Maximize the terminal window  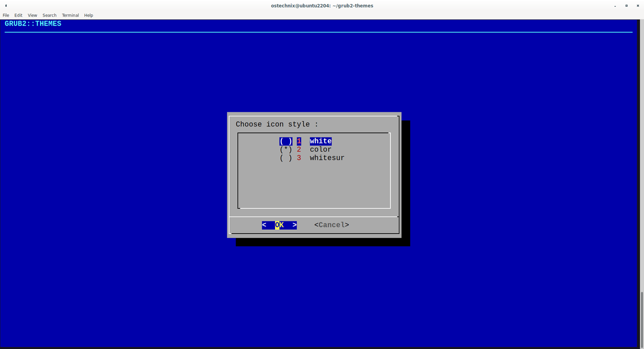click(x=626, y=6)
